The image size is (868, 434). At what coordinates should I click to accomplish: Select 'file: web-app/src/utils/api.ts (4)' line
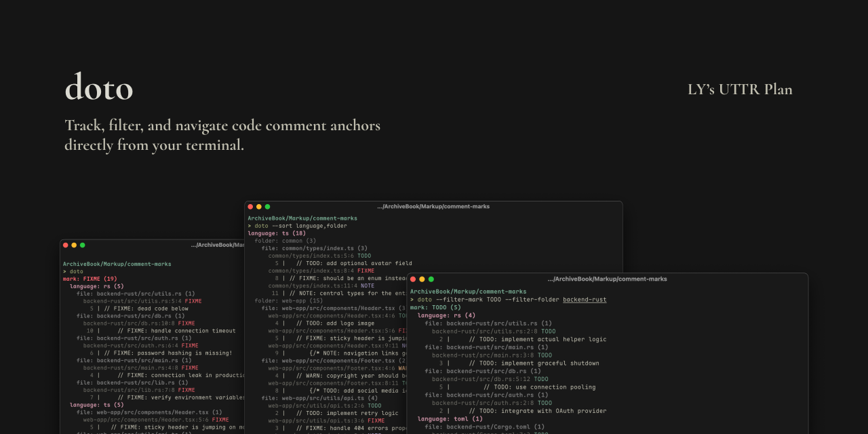click(x=320, y=398)
